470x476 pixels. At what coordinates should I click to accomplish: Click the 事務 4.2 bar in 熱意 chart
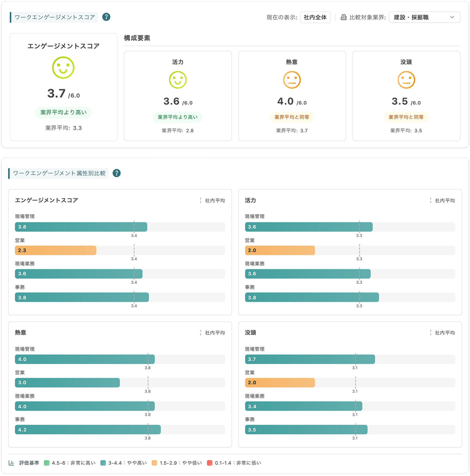pos(88,430)
